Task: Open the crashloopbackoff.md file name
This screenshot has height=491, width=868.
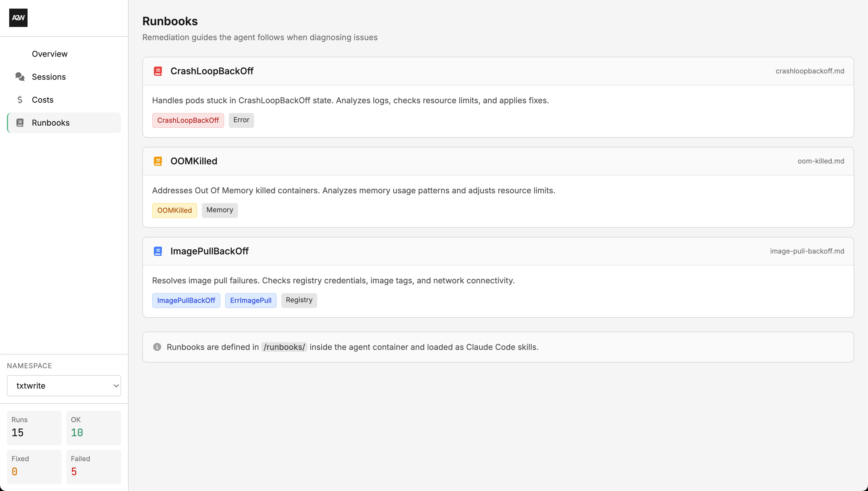Action: pyautogui.click(x=810, y=71)
